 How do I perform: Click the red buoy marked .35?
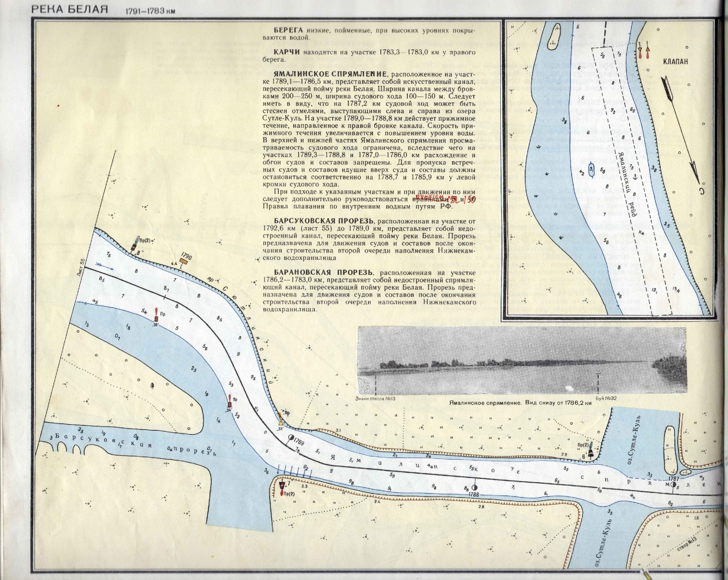click(x=156, y=314)
